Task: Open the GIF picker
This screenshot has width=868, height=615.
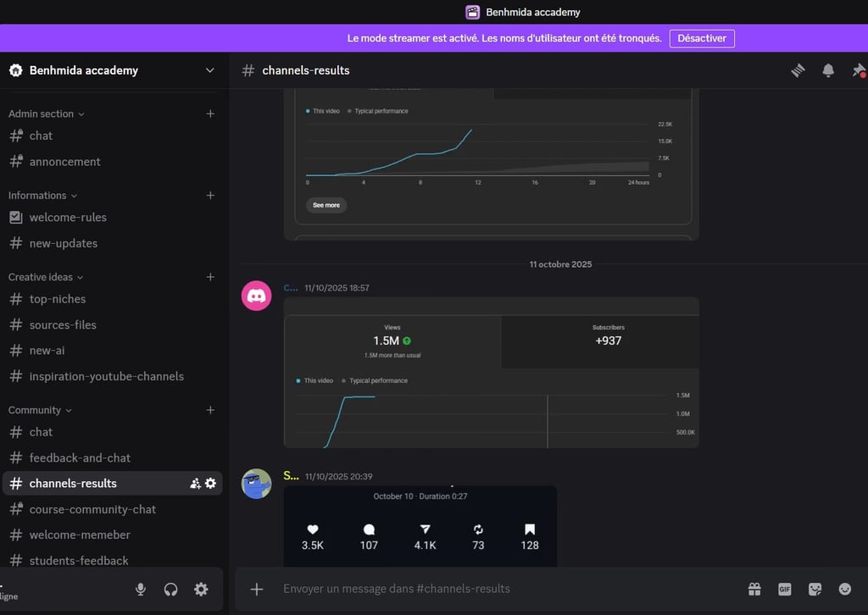Action: point(784,589)
